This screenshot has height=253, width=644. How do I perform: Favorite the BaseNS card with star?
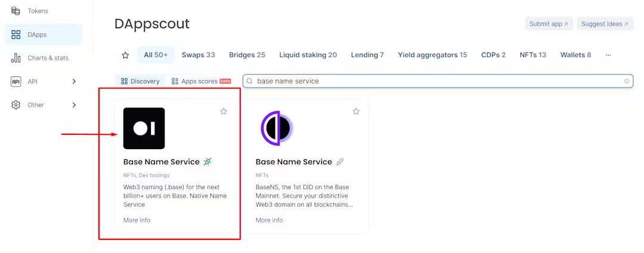[x=356, y=112]
